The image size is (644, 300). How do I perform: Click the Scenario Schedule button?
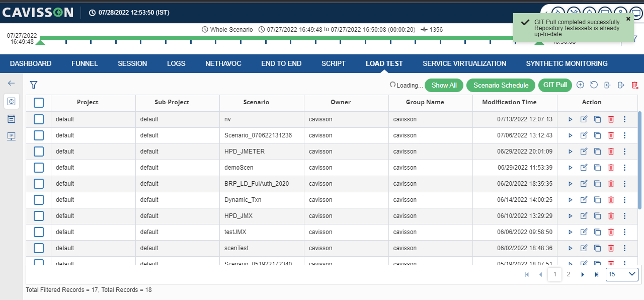coord(501,85)
